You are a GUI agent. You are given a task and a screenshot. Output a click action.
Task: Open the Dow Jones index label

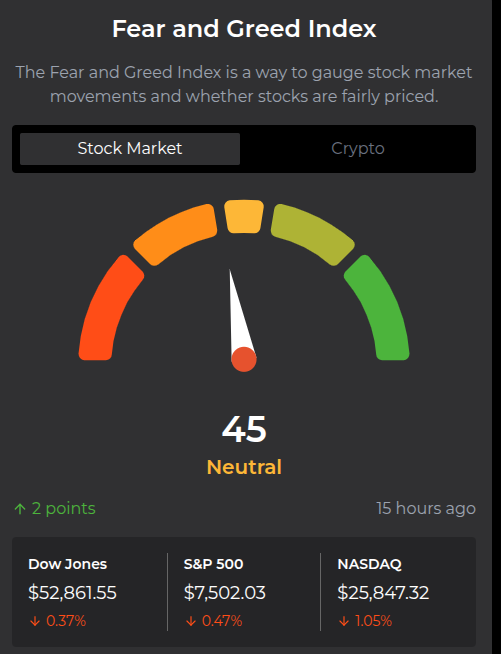coord(68,564)
